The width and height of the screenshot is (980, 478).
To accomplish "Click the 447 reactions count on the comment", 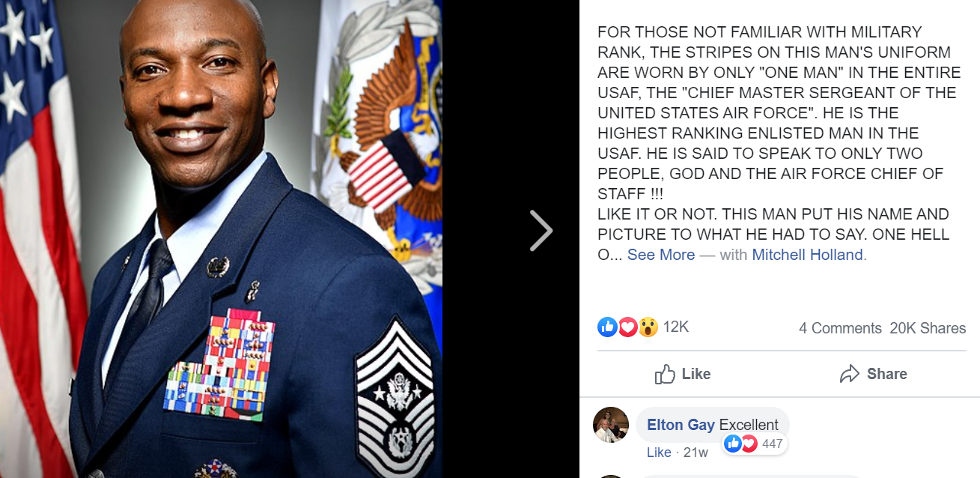I will point(772,444).
